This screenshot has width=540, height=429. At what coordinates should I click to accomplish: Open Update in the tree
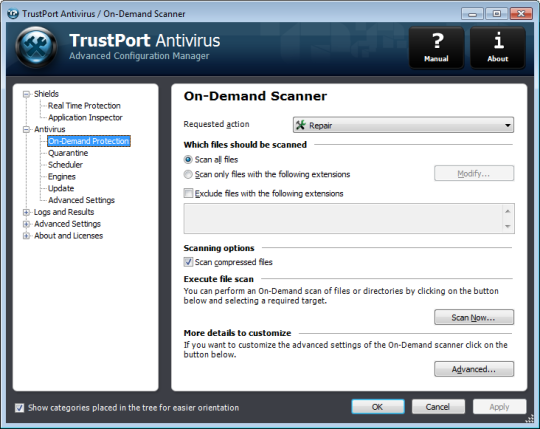(61, 188)
